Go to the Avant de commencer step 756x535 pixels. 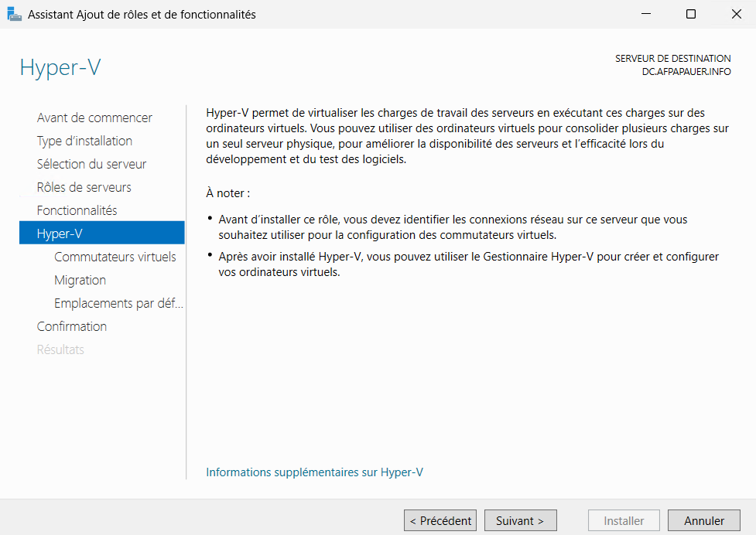click(94, 118)
